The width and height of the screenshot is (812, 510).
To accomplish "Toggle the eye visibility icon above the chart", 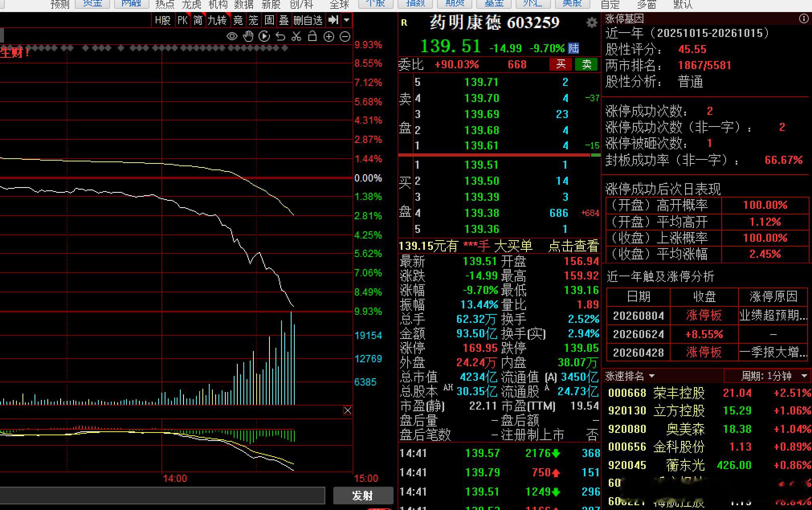I will click(232, 37).
